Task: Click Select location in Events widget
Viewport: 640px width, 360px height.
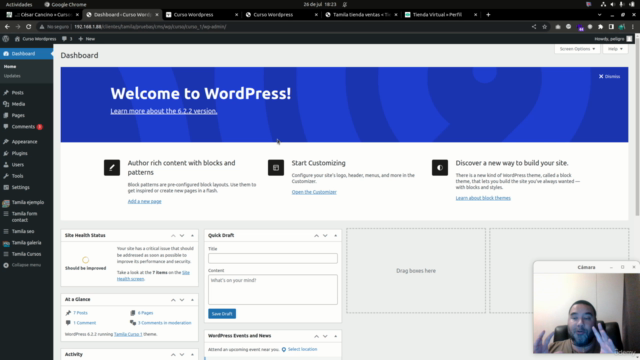Action: [x=302, y=349]
